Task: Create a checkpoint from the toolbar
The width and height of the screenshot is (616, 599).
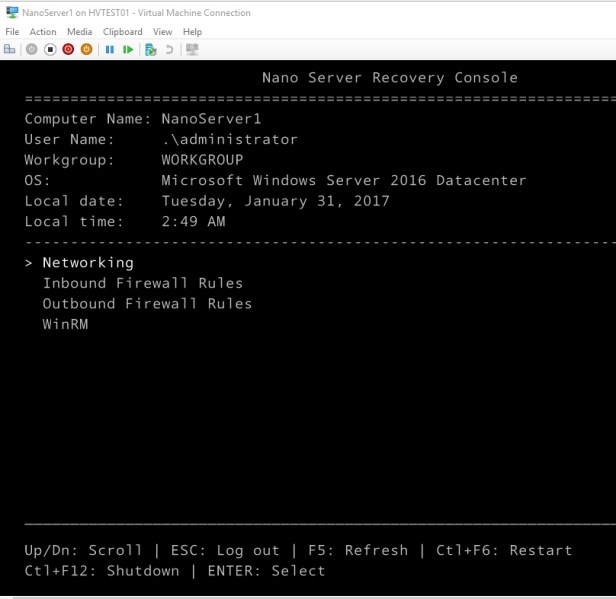Action: 151,49
